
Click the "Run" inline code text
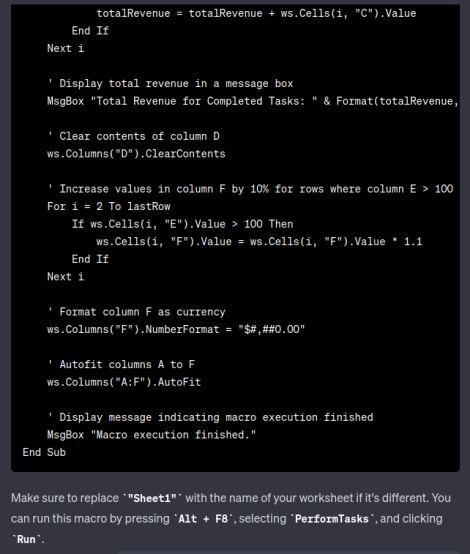pos(26,540)
